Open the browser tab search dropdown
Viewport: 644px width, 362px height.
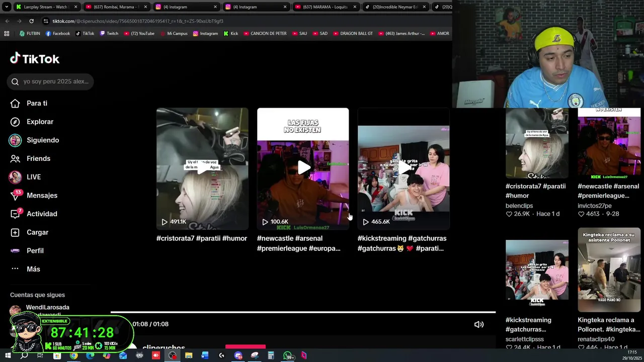pyautogui.click(x=6, y=7)
